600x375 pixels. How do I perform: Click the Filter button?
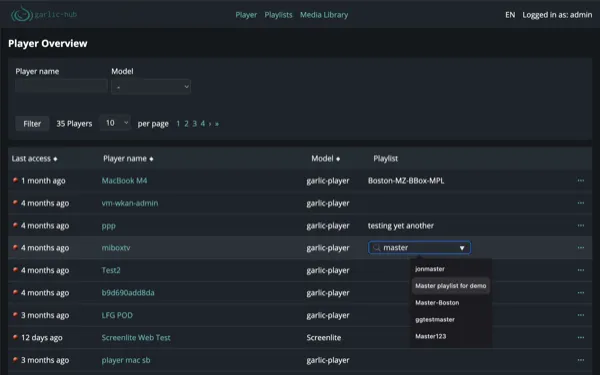(x=32, y=124)
